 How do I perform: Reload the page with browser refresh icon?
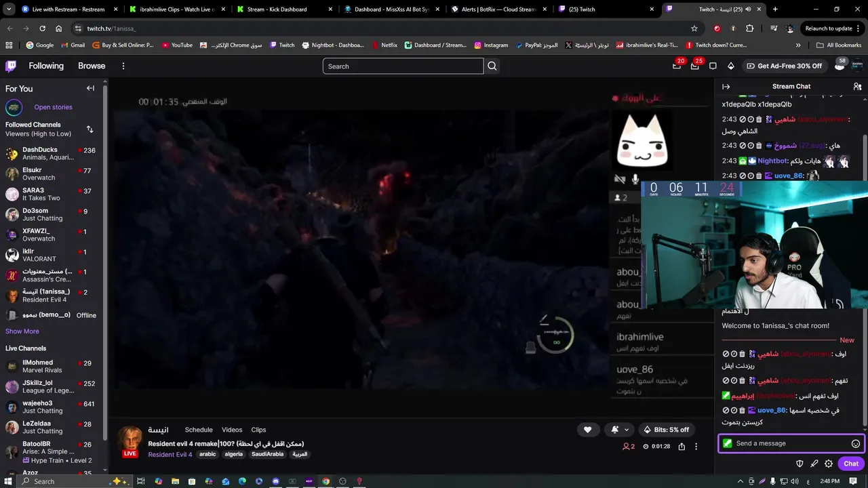tap(42, 28)
